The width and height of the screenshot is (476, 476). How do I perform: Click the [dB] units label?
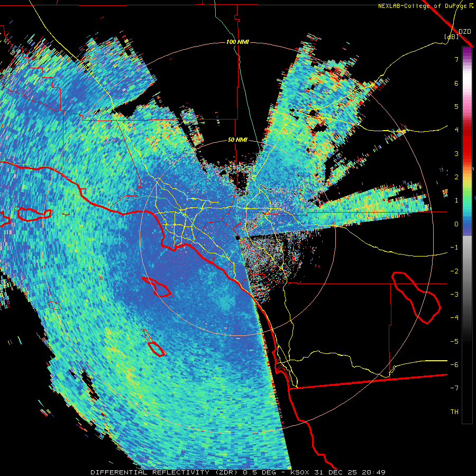point(451,37)
